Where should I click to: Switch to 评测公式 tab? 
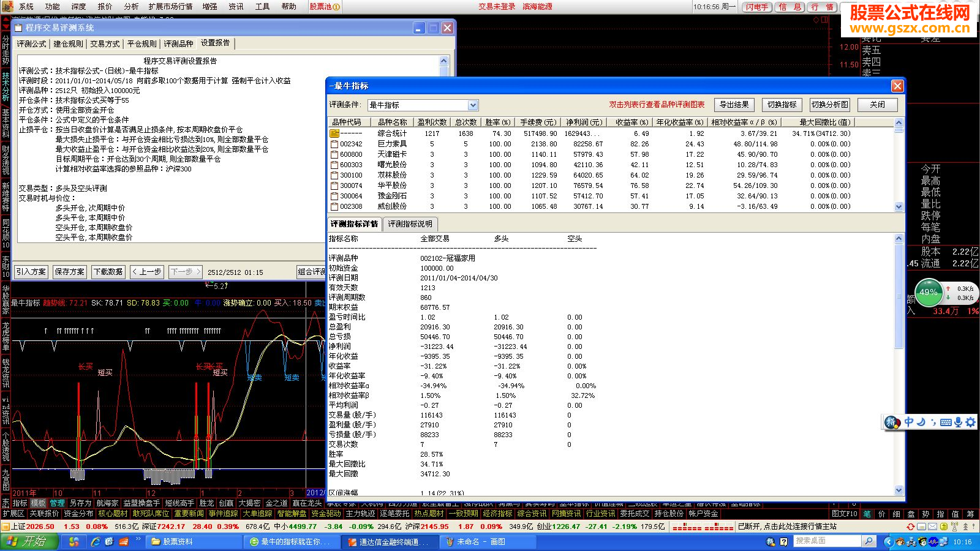[31, 44]
